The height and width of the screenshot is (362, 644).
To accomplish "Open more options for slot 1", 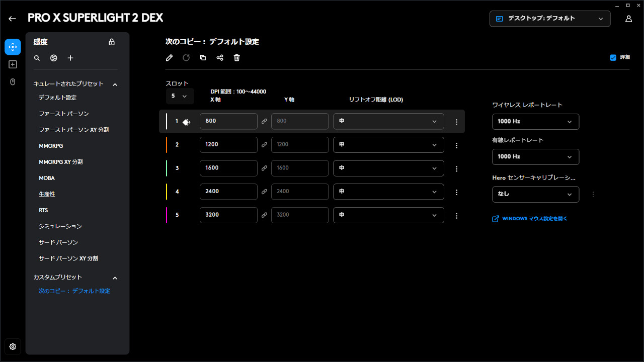I will (x=457, y=122).
